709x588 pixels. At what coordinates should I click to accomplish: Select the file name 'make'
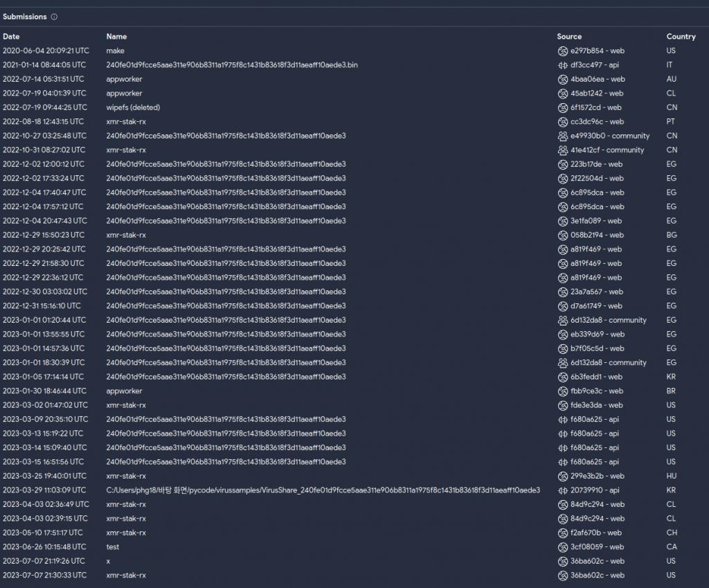116,51
